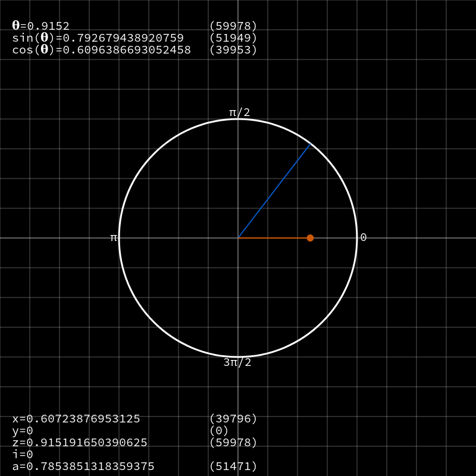Viewport: 476px width, 476px height.
Task: Click the orange horizontal radius line
Action: pos(273,238)
